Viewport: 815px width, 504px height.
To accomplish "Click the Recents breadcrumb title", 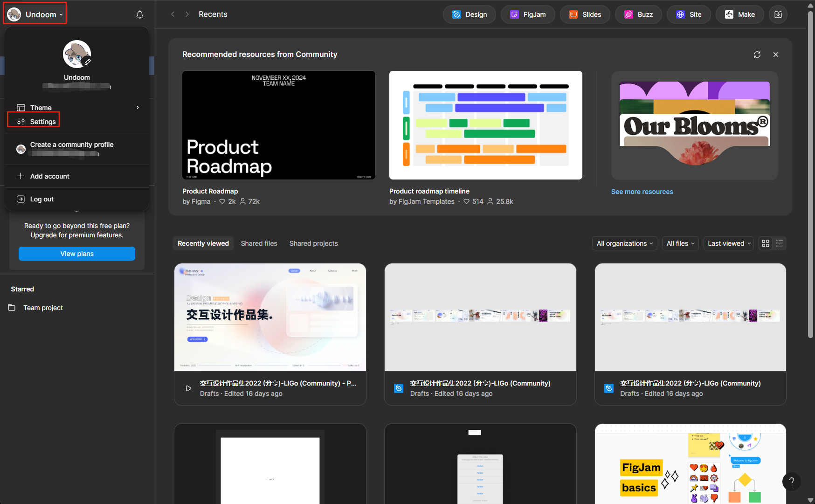I will click(213, 14).
